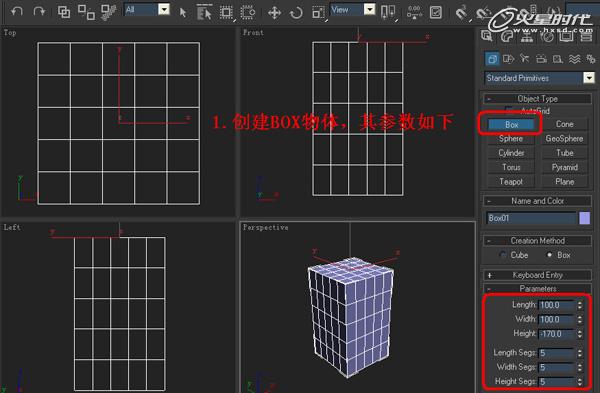
Task: Choose the Select Object arrow tool
Action: coord(183,12)
